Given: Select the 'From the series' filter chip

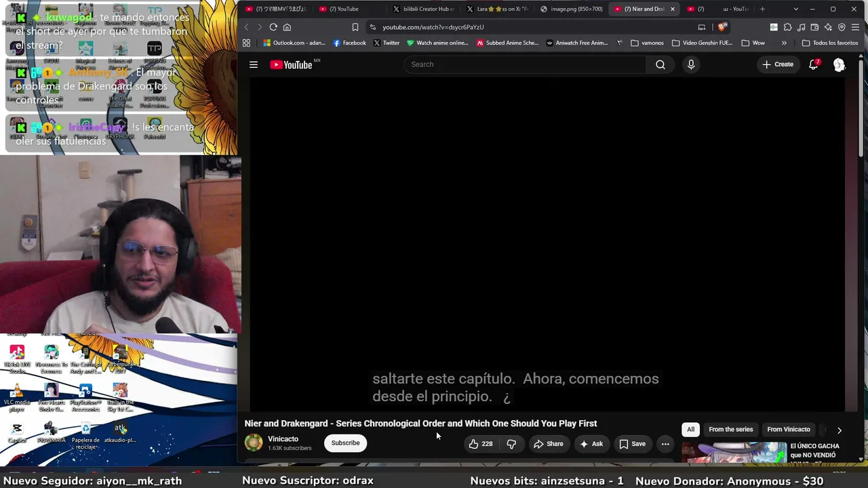Looking at the screenshot, I should point(730,430).
